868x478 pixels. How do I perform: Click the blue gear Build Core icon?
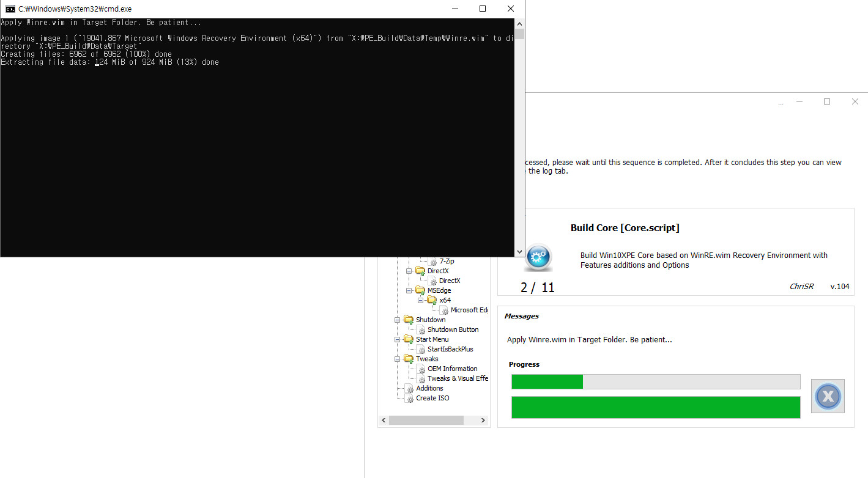click(538, 258)
